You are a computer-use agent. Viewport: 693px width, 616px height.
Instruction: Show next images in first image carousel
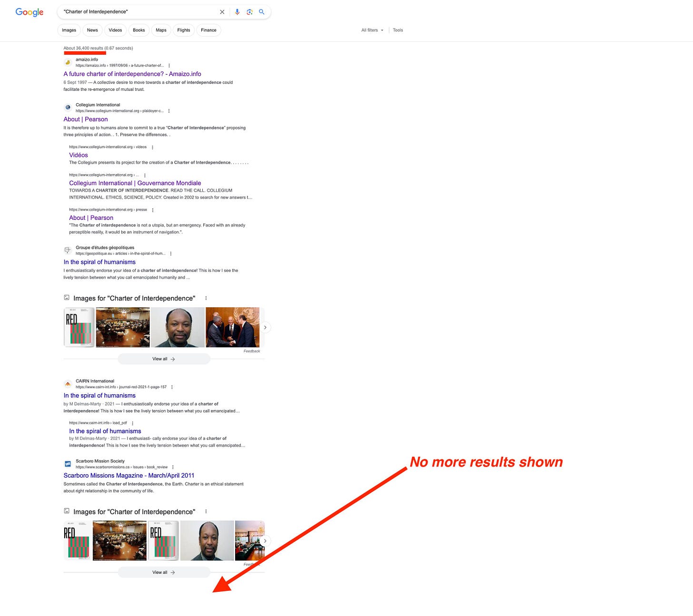tap(265, 327)
